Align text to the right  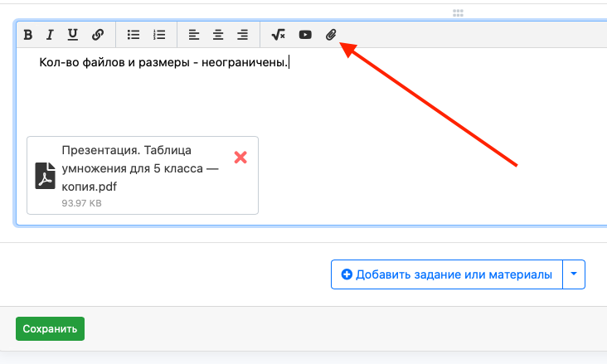[243, 35]
